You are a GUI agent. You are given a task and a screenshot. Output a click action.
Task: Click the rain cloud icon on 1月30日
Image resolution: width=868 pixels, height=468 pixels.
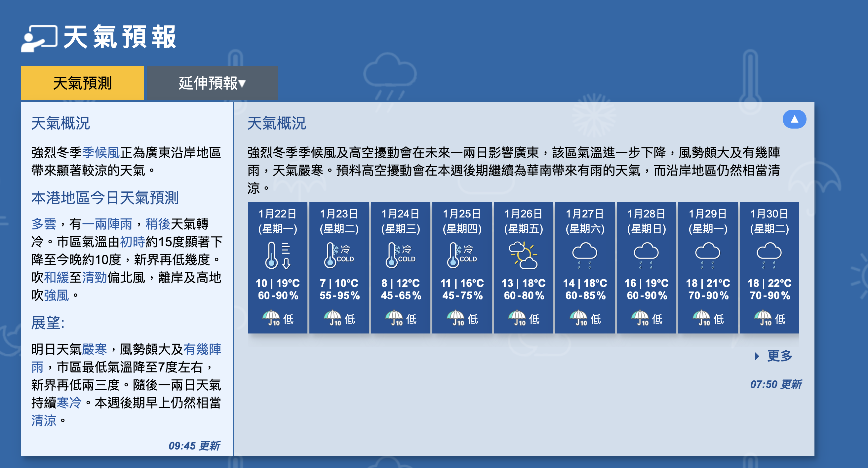click(x=769, y=254)
